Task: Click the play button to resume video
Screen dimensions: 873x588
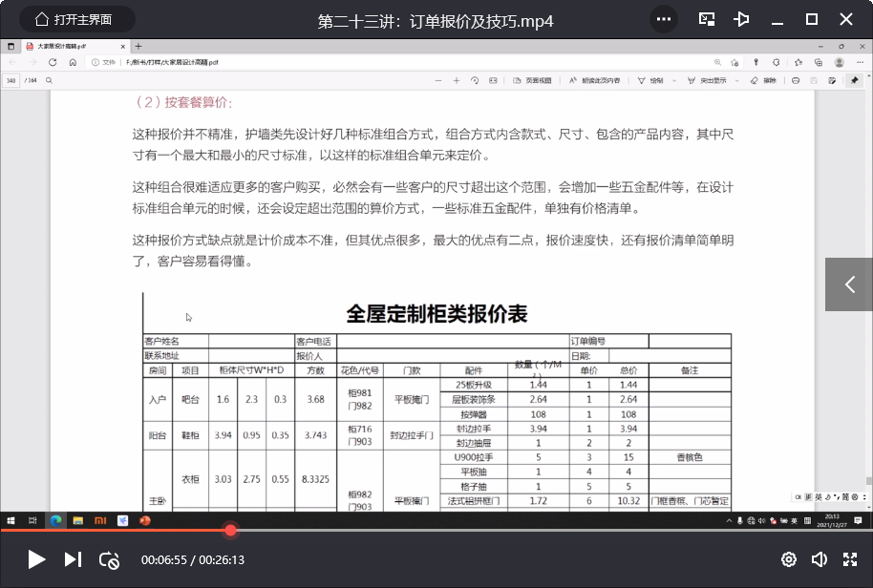Action: pyautogui.click(x=36, y=559)
